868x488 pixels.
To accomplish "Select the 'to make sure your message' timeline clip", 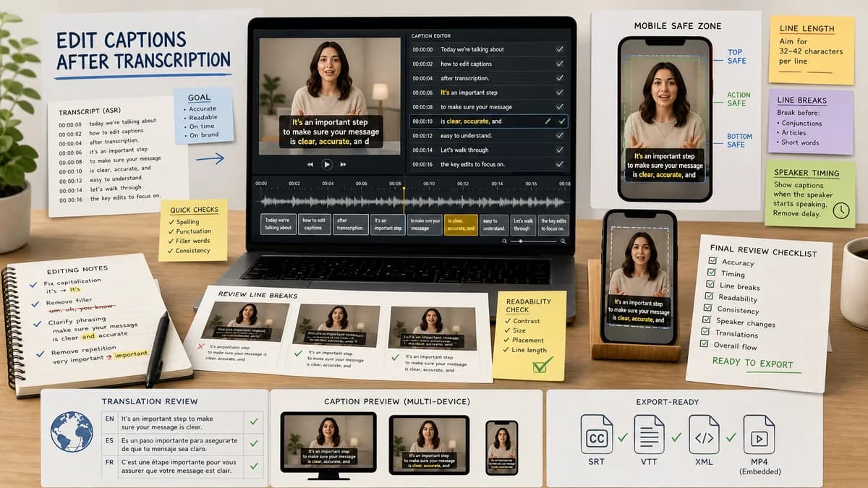I will pos(425,224).
